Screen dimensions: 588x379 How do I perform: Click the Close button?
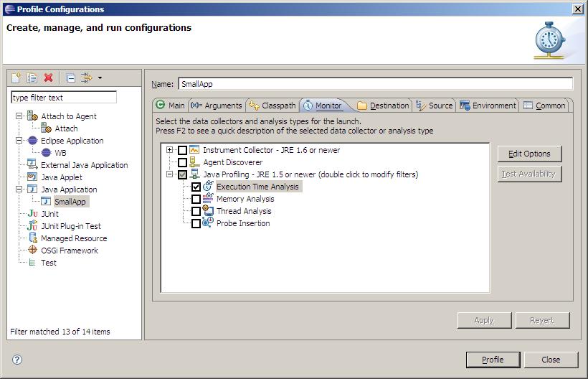click(551, 360)
